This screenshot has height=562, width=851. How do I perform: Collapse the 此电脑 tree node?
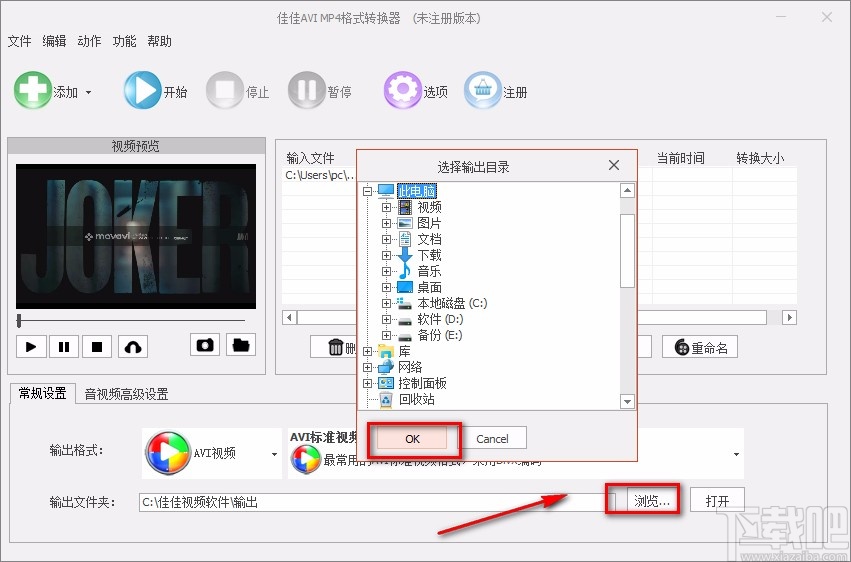pos(367,191)
